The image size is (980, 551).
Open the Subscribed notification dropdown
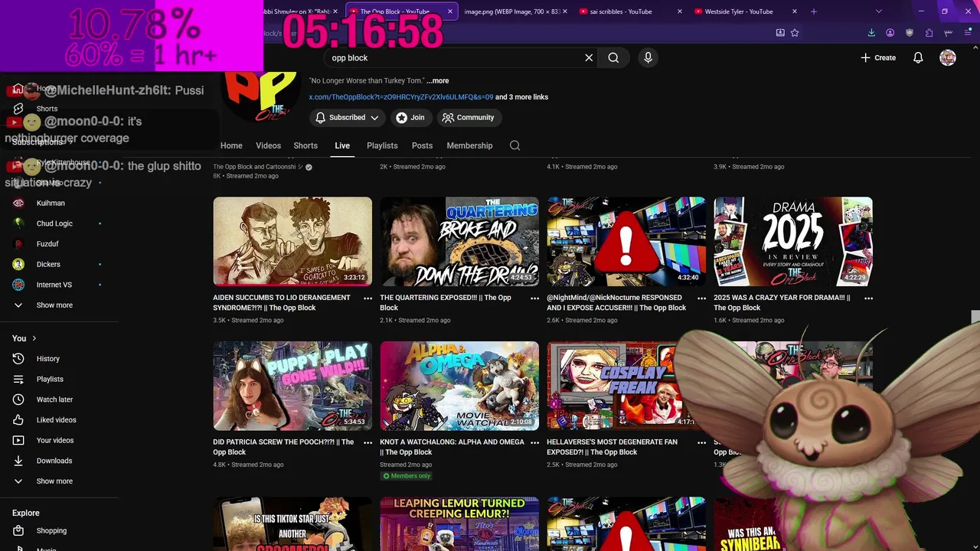(x=347, y=117)
